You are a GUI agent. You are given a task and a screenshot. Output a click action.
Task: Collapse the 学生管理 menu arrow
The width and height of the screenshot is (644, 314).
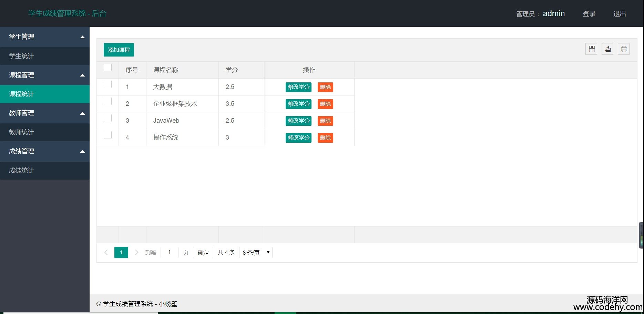tap(82, 37)
